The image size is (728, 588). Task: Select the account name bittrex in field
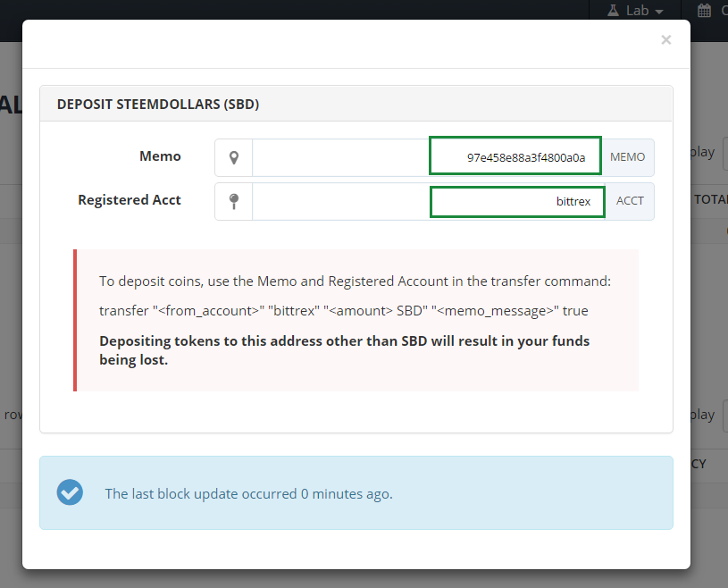(x=573, y=201)
